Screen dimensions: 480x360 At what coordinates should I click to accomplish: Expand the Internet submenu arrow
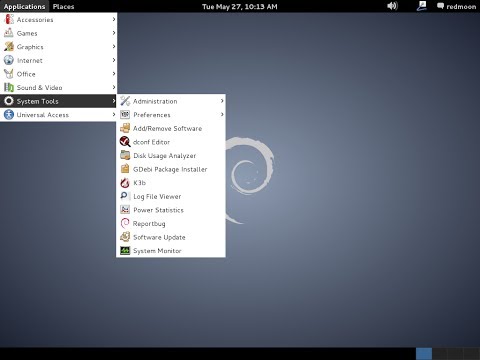point(114,60)
